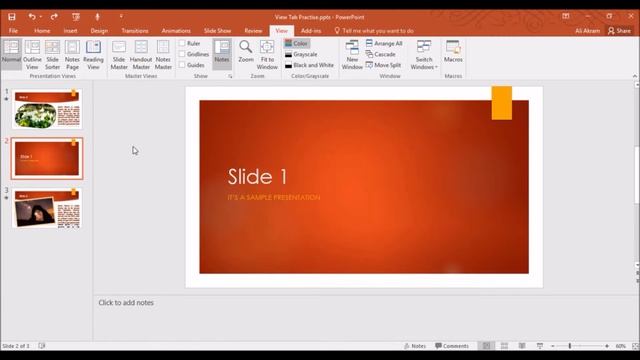
Task: Switch to the Transitions tab
Action: click(135, 31)
